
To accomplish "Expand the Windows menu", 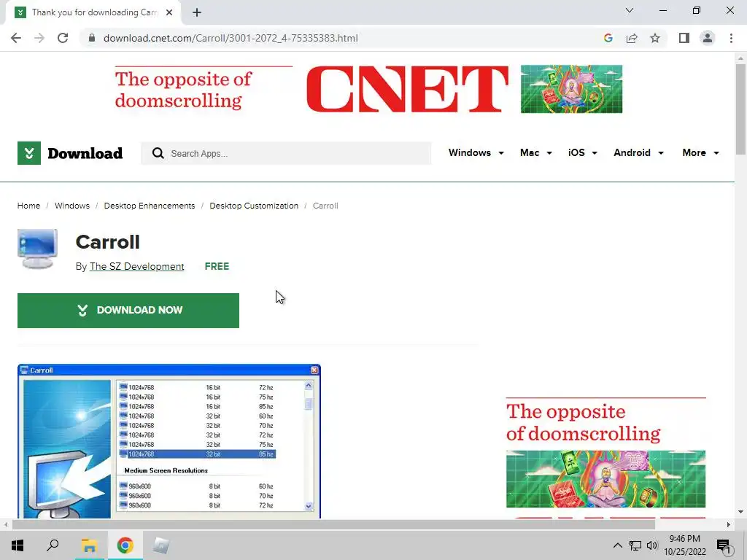I will [x=476, y=153].
